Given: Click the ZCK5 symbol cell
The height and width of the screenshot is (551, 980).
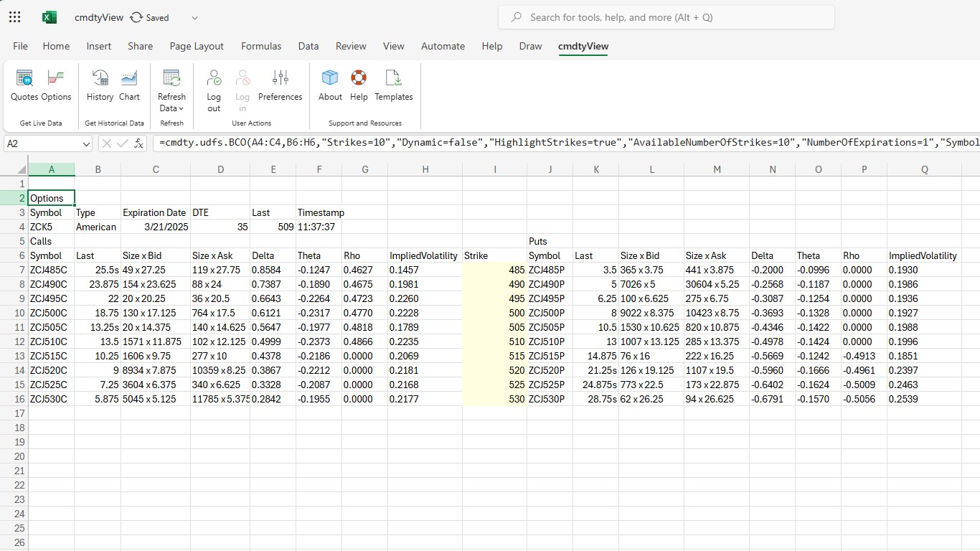Looking at the screenshot, I should click(x=52, y=227).
